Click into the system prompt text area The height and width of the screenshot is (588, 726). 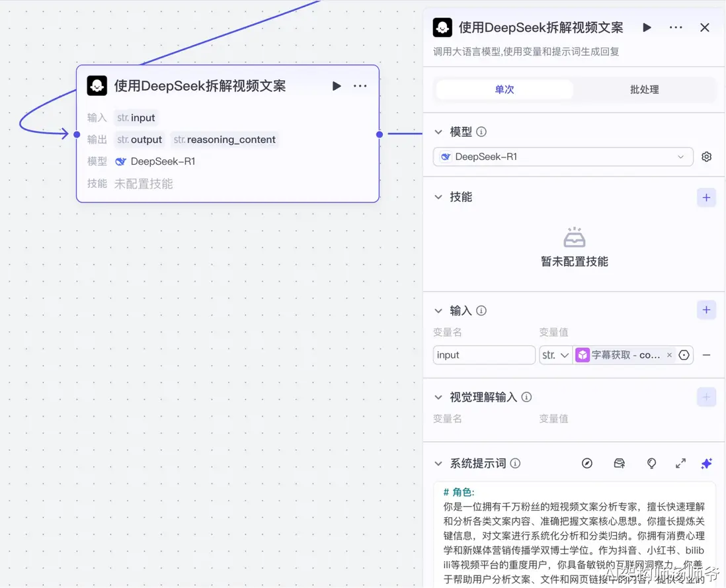pos(574,536)
